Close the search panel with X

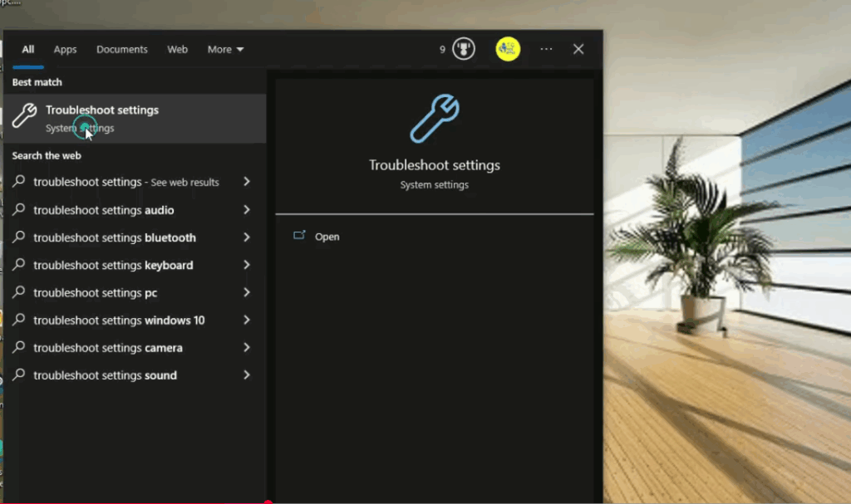578,49
